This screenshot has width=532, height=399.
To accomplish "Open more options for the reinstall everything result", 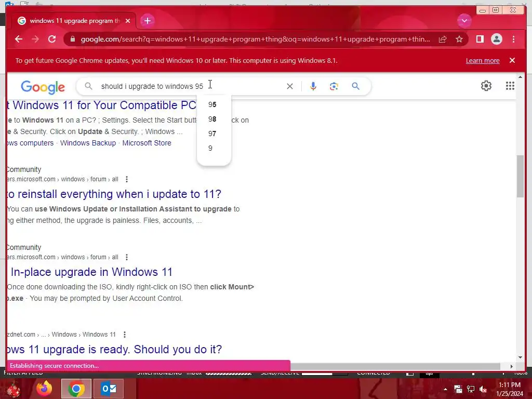I will point(127,179).
